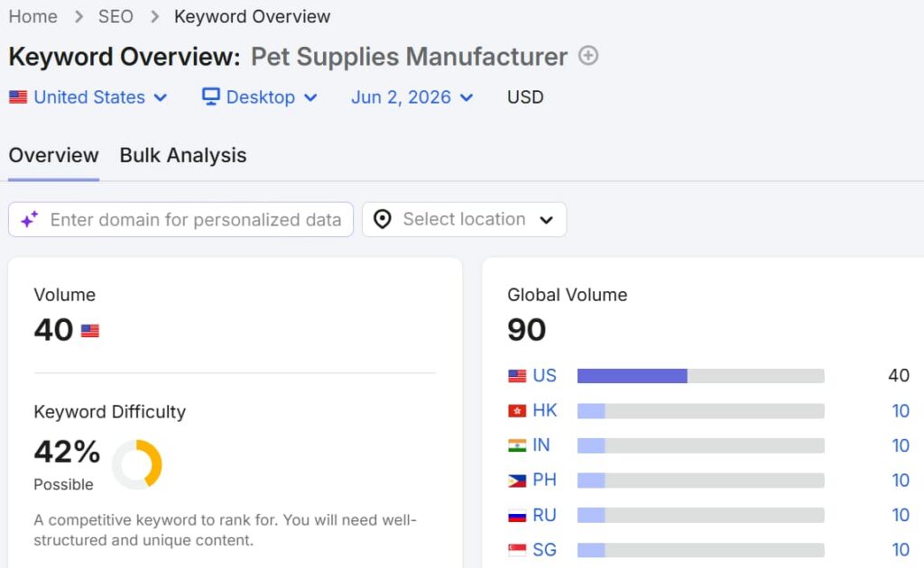Click the RU country link

coord(544,515)
